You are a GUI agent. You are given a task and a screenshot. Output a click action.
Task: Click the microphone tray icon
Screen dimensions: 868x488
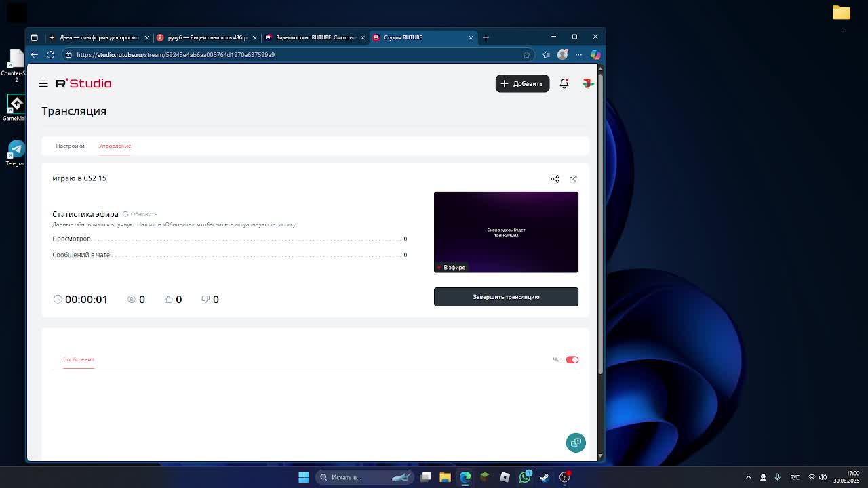click(x=777, y=477)
